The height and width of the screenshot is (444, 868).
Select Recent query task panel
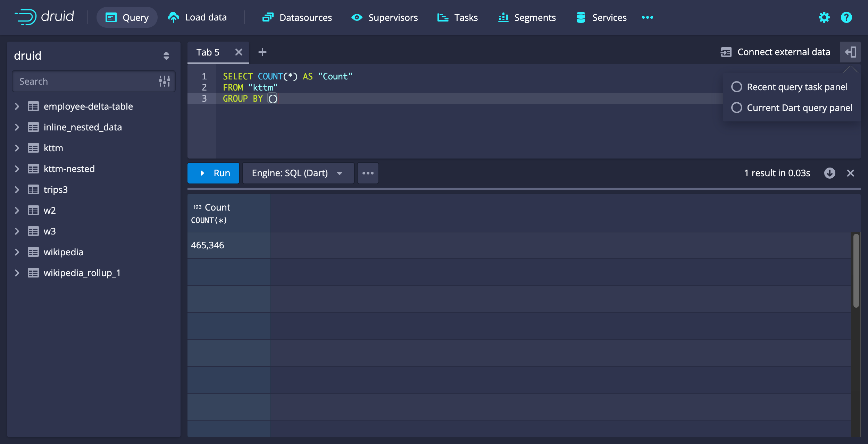pos(737,87)
